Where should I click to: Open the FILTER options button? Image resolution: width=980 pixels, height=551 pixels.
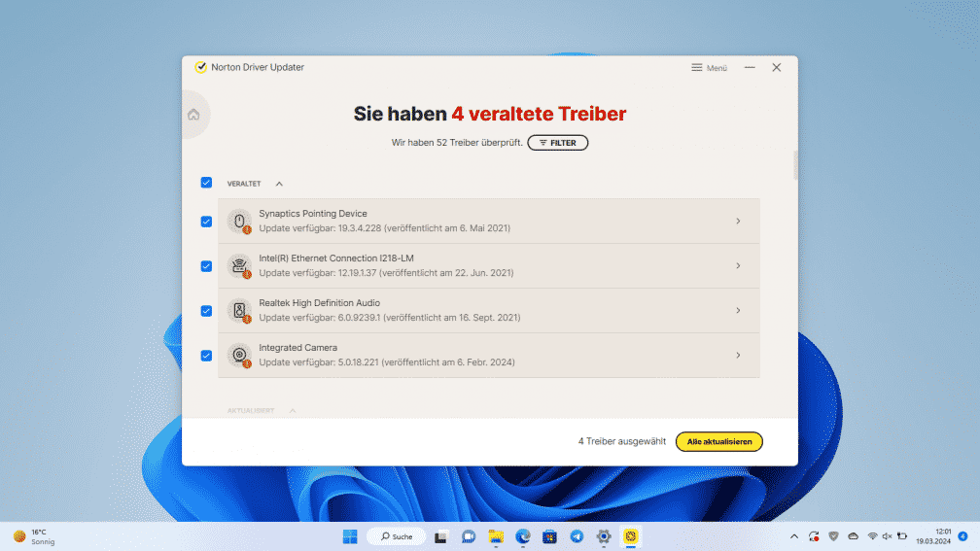pyautogui.click(x=557, y=143)
